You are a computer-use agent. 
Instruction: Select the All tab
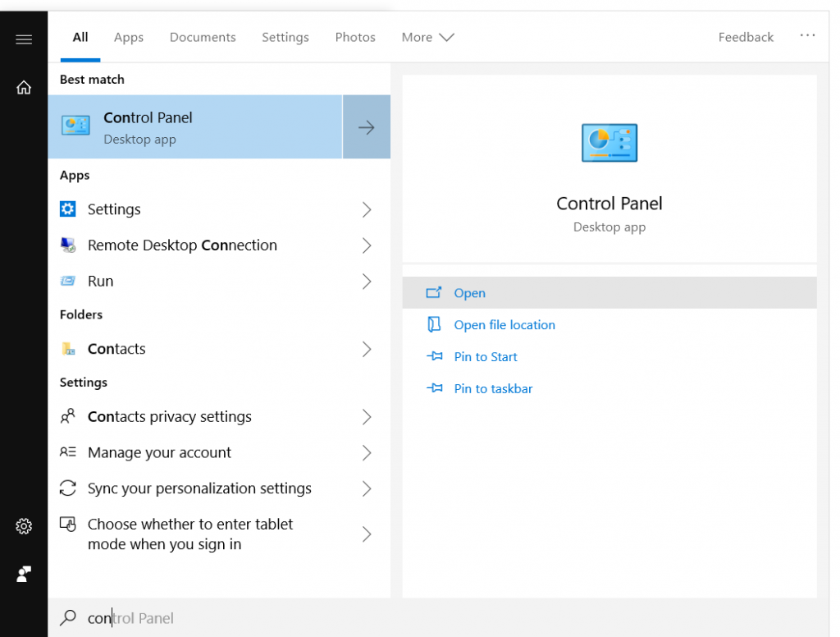tap(80, 37)
